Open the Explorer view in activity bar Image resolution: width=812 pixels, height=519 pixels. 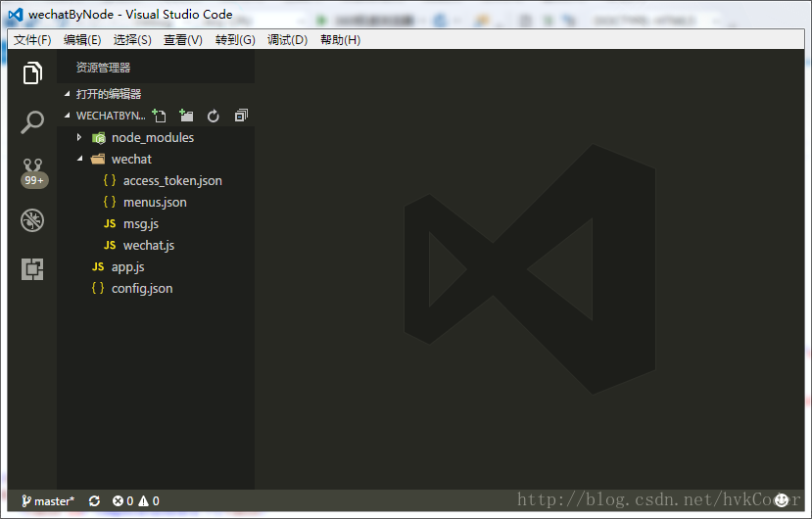[x=32, y=73]
